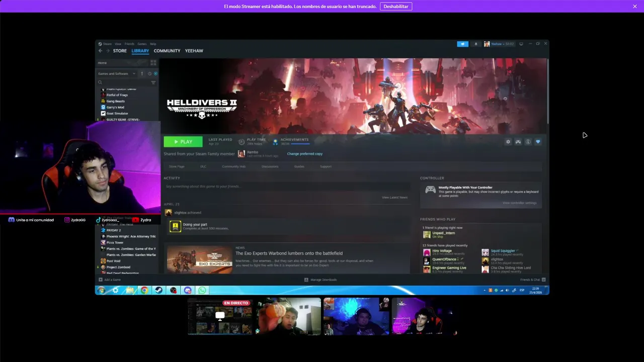
Task: Open the library advanced filters icon
Action: [153, 82]
